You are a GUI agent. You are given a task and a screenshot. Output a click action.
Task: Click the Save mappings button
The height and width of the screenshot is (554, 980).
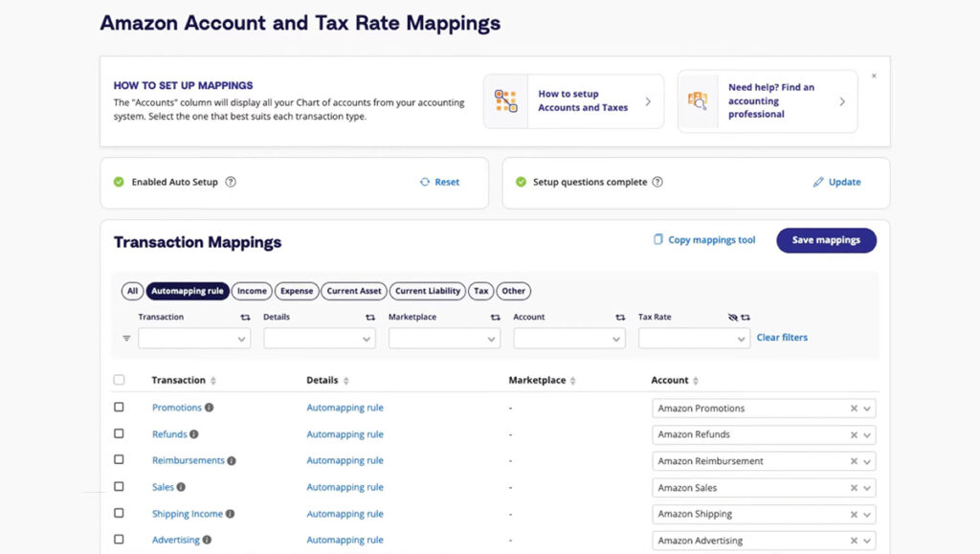[825, 240]
